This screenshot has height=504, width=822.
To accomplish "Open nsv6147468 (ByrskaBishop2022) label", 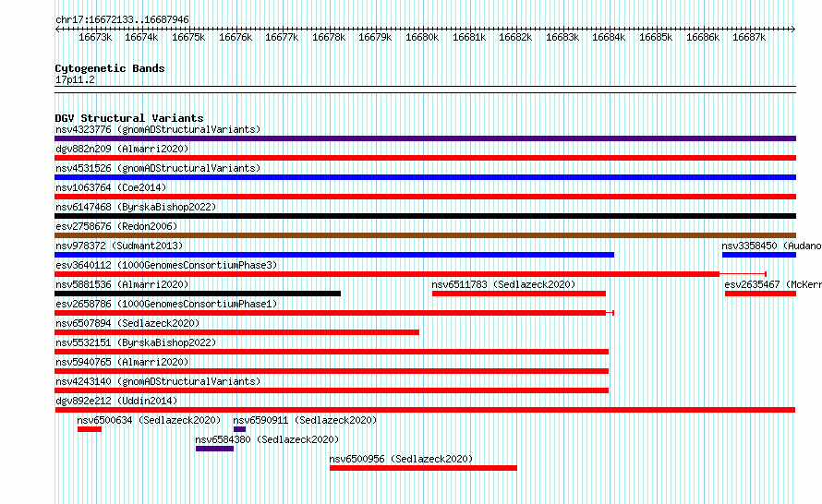I will coord(136,207).
